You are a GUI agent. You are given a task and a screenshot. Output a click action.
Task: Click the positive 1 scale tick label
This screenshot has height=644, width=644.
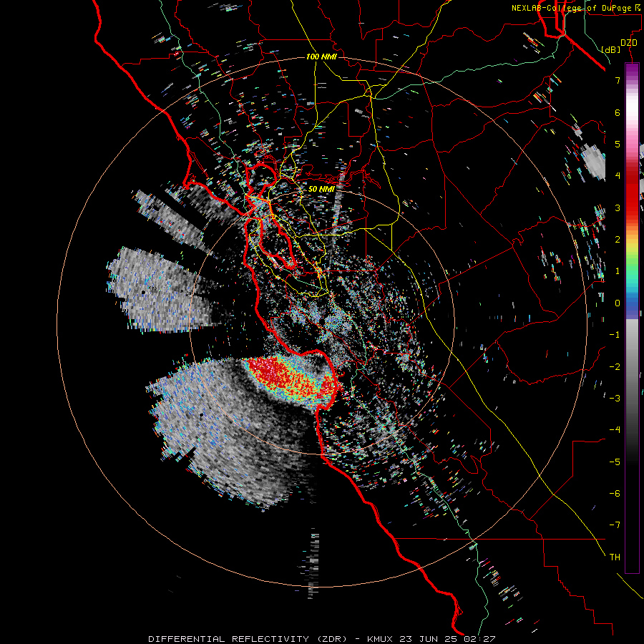[x=618, y=271]
